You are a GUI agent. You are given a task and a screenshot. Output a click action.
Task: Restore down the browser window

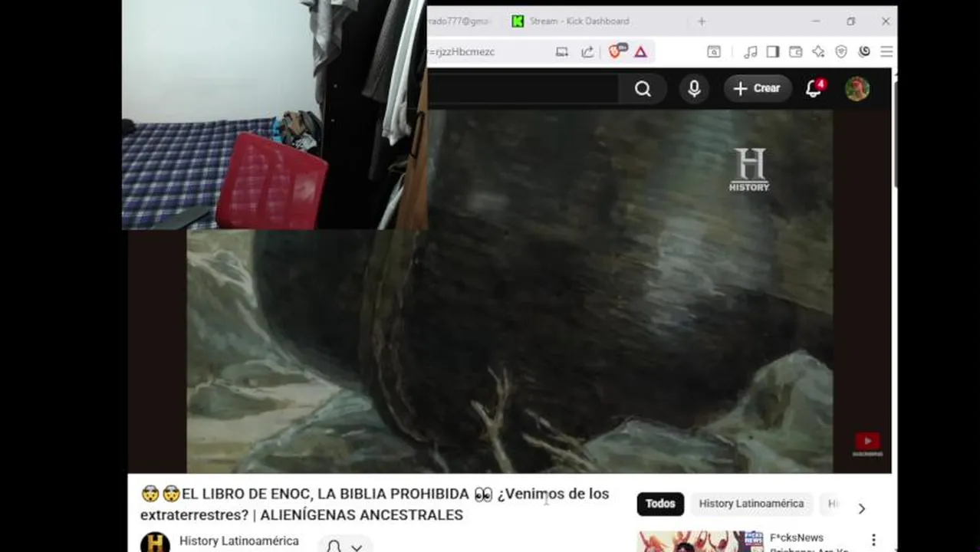850,21
